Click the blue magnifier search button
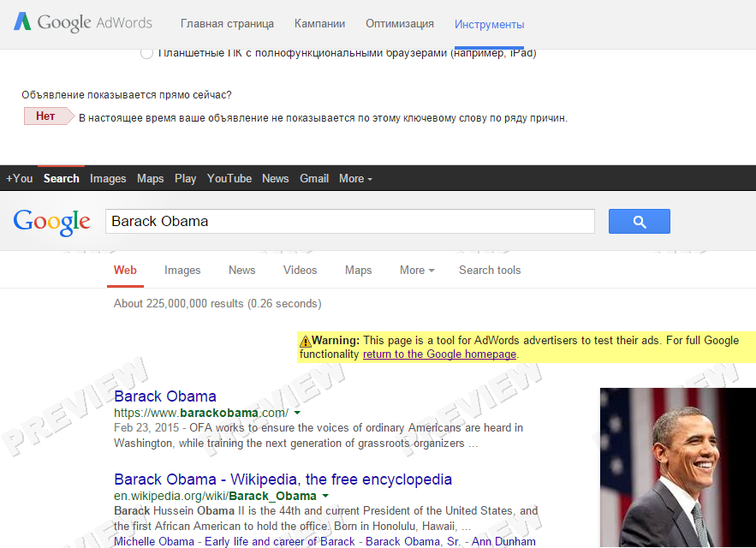 tap(640, 222)
